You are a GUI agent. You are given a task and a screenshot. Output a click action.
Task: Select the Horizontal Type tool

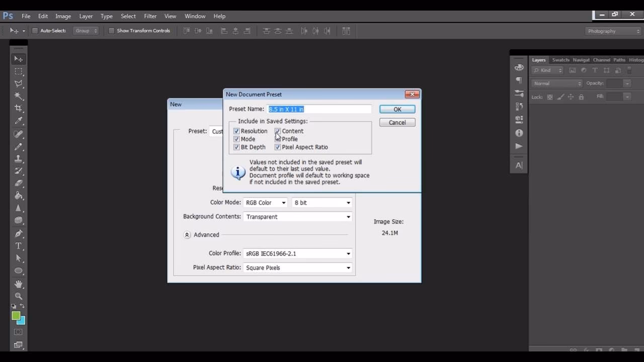(19, 246)
